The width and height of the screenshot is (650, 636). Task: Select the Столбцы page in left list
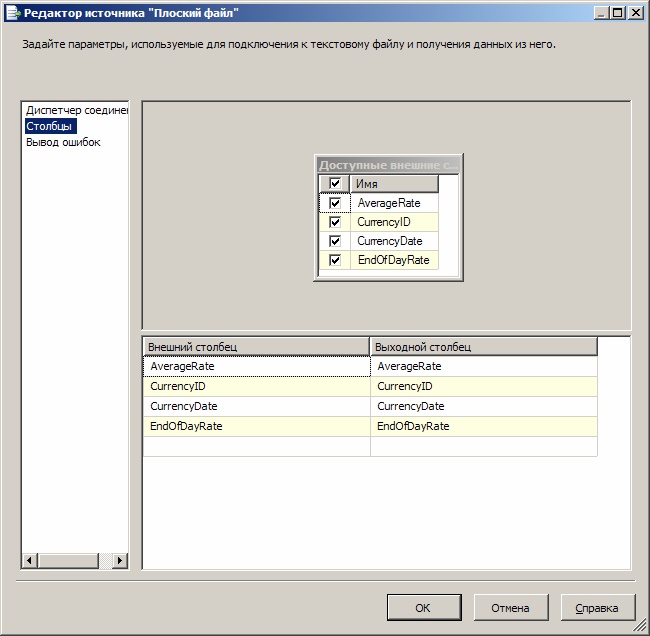tap(51, 126)
